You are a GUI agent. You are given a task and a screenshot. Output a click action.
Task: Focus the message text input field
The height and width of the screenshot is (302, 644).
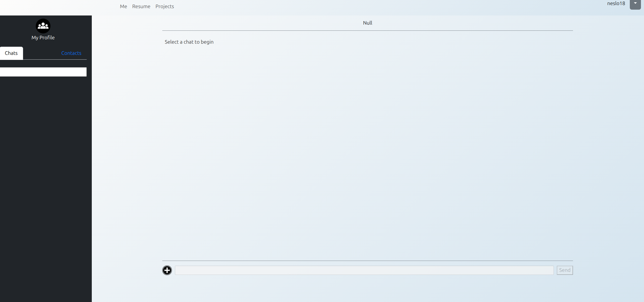point(364,270)
